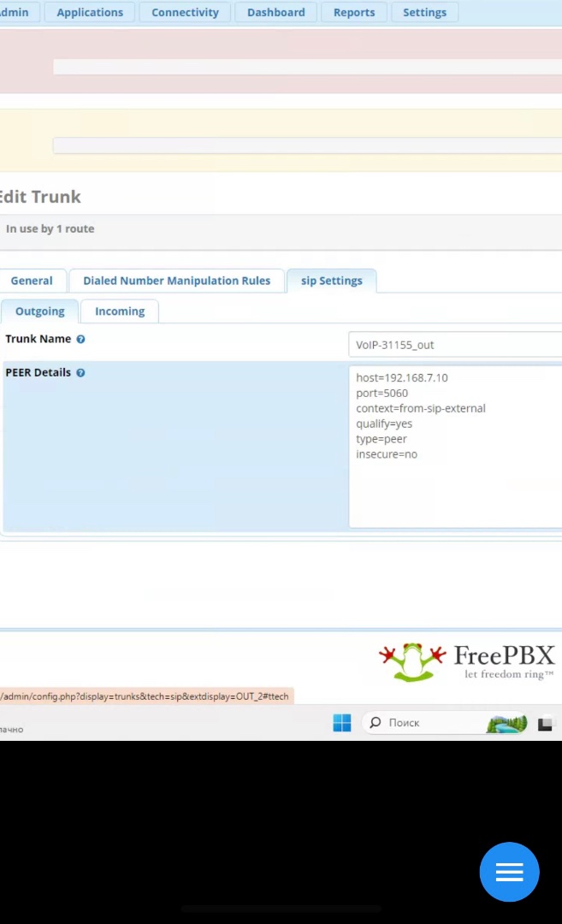Click the 'type=peer' line

pos(382,439)
